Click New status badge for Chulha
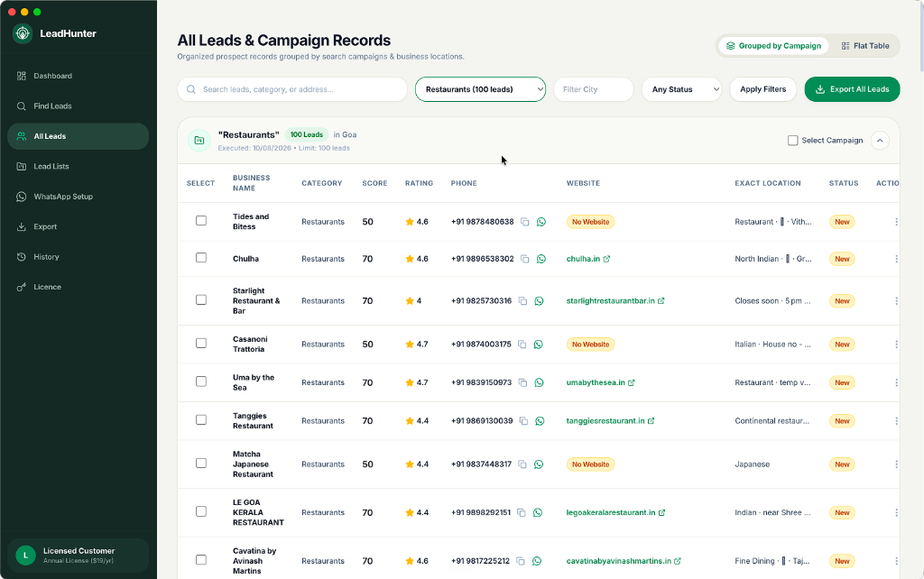The height and width of the screenshot is (579, 924). point(842,259)
